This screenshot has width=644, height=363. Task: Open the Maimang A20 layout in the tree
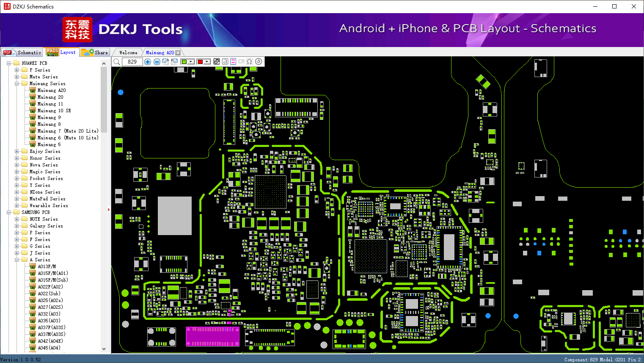(52, 90)
